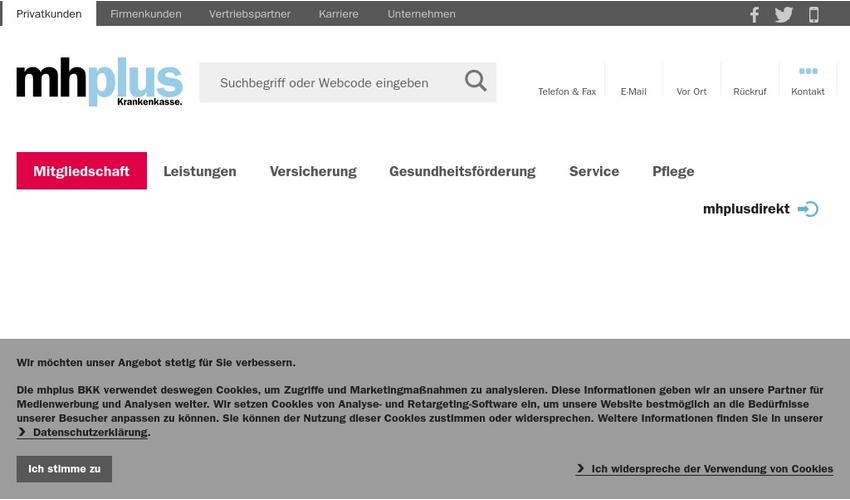
Task: Expand the Gesundheitsförderung navigation menu
Action: [x=462, y=171]
